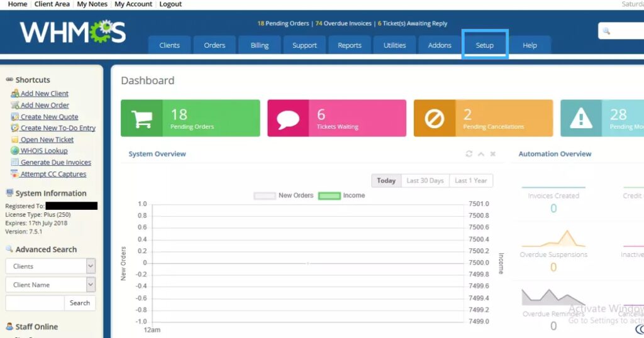
Task: Open the 74 Overdue Invoices link
Action: [x=343, y=23]
